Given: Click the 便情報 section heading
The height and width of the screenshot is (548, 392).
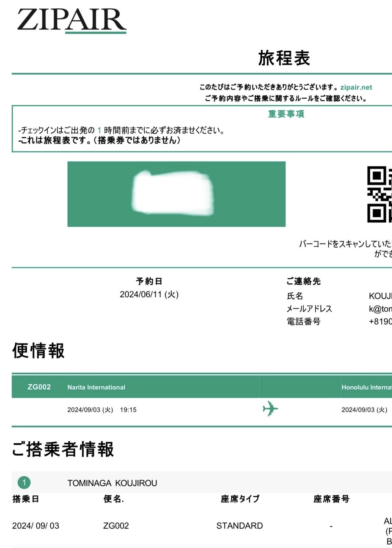Looking at the screenshot, I should pos(38,351).
